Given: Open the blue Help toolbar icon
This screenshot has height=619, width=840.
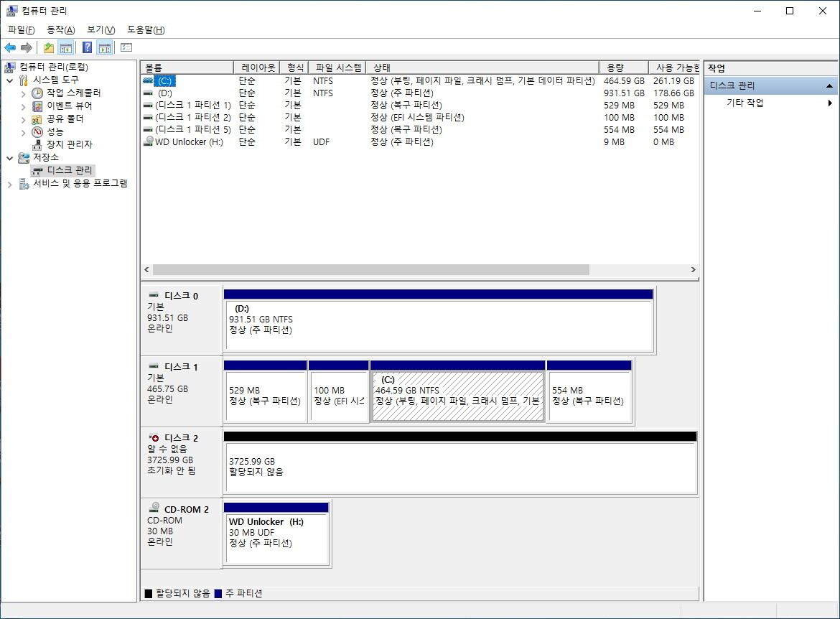Looking at the screenshot, I should [88, 47].
